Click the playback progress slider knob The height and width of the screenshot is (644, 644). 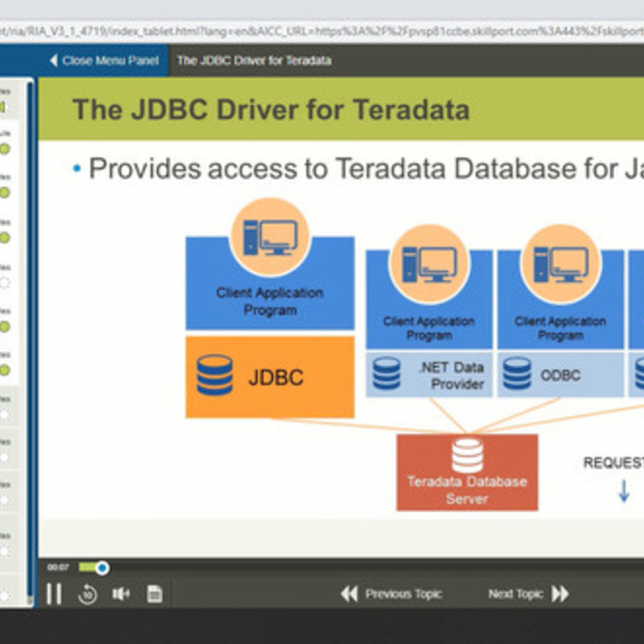102,568
